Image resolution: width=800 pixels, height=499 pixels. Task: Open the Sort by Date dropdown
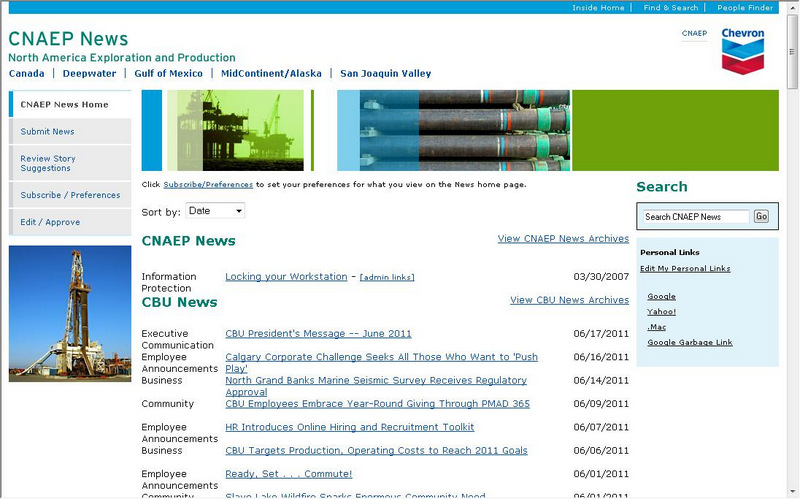(x=215, y=211)
